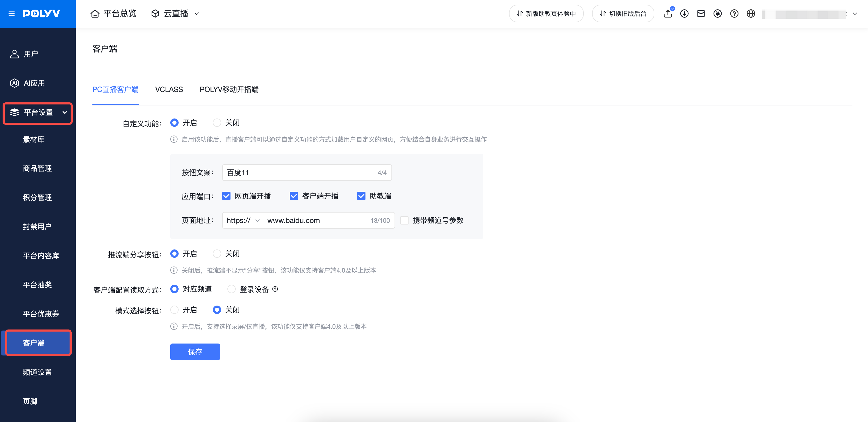Select 对应频道 radio option
The height and width of the screenshot is (422, 868).
174,289
